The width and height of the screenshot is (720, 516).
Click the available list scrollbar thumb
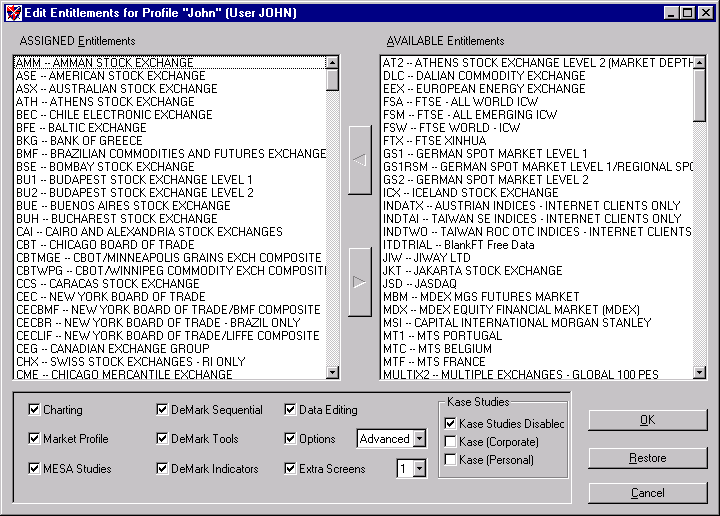click(x=699, y=95)
